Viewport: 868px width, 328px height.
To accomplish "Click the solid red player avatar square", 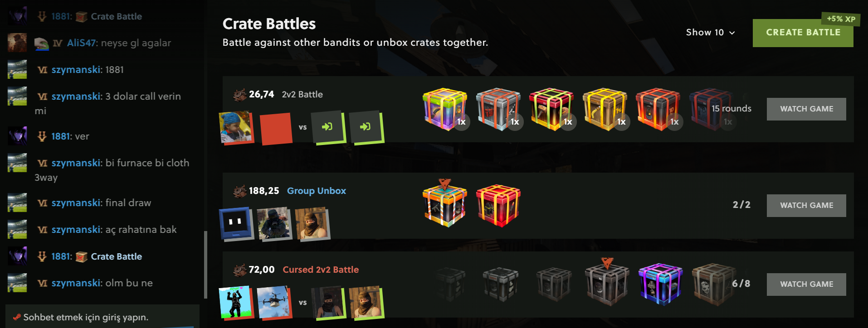I will coord(276,129).
